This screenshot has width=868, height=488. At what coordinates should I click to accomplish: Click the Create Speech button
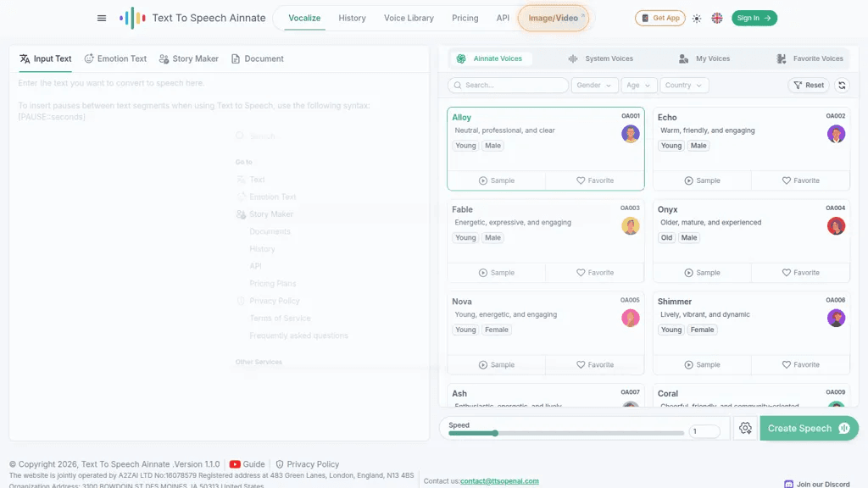(809, 428)
